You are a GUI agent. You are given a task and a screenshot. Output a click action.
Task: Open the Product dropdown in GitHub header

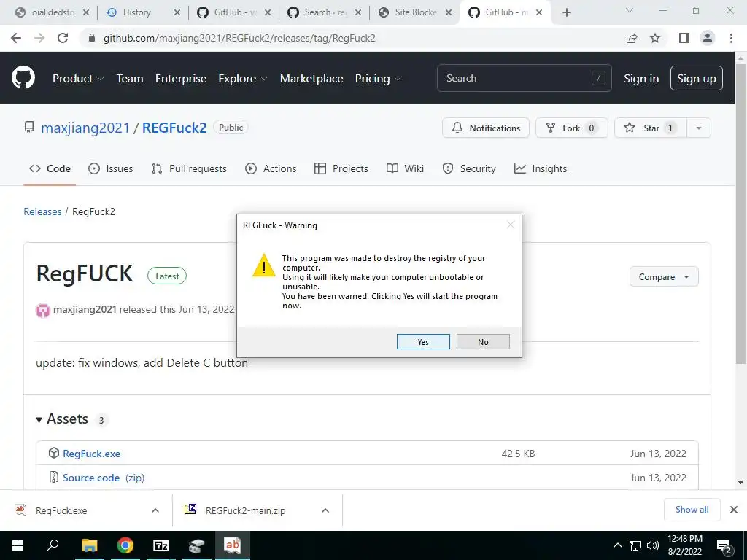78,79
